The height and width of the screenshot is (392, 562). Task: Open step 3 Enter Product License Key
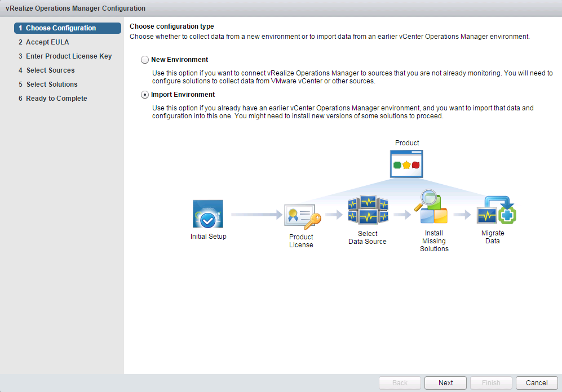coord(65,56)
